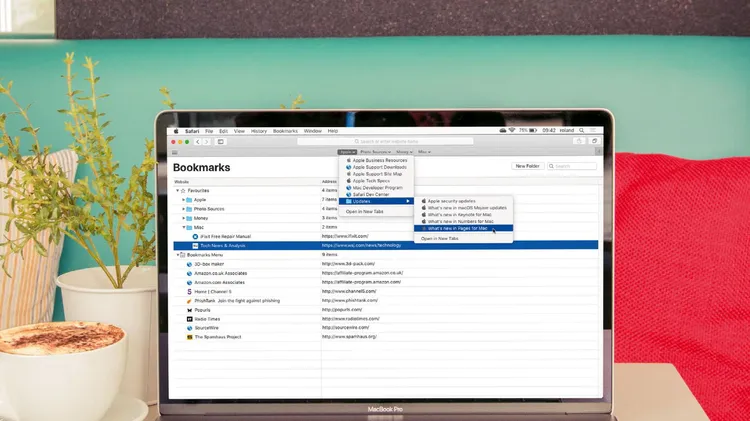Open the Apple menu logo
Viewport: 750px width, 421px height.
pos(176,131)
